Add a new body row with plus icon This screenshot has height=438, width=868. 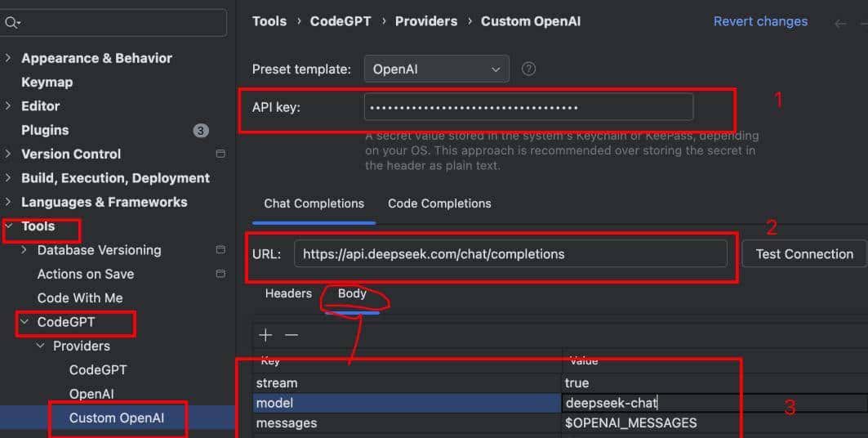(x=265, y=335)
